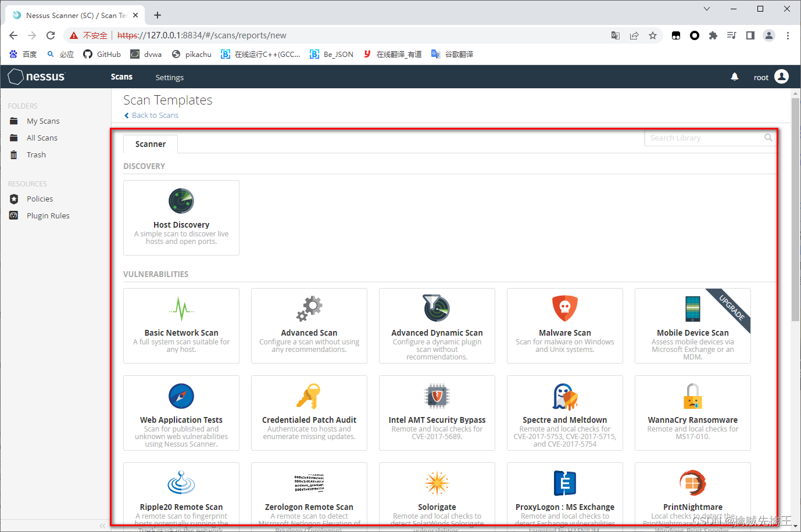The height and width of the screenshot is (532, 801).
Task: Select the Basic Network Scan pulse icon
Action: (x=181, y=308)
